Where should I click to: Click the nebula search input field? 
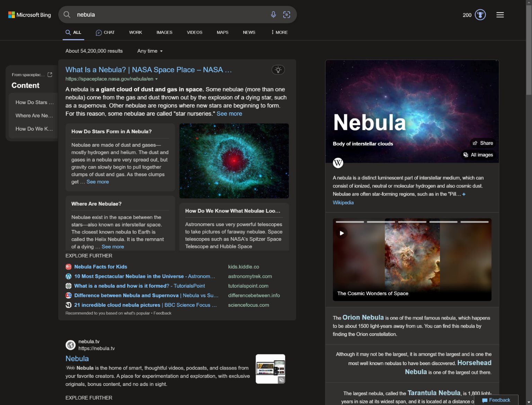point(170,15)
